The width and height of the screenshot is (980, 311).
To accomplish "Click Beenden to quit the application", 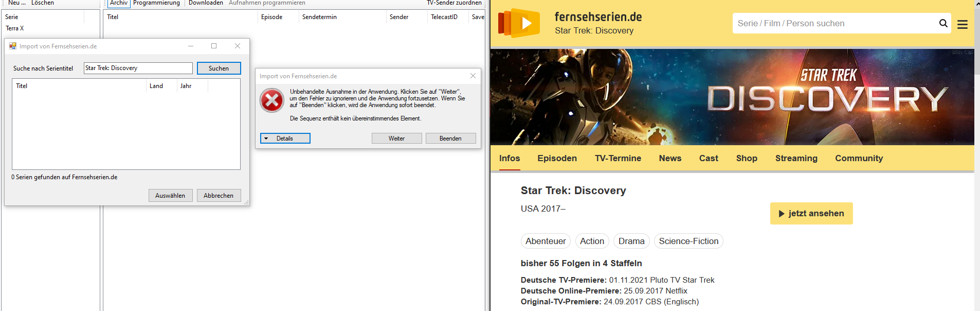I will coord(450,139).
